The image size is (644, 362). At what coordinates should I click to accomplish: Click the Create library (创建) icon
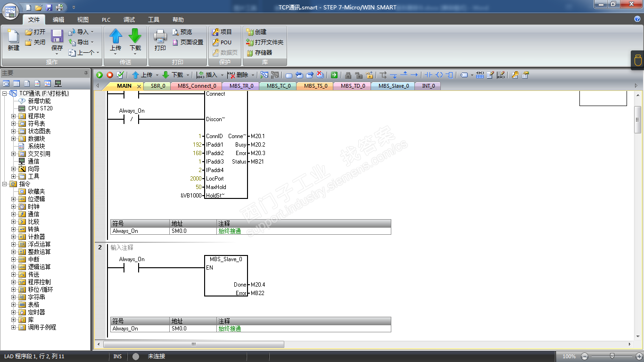tap(250, 32)
